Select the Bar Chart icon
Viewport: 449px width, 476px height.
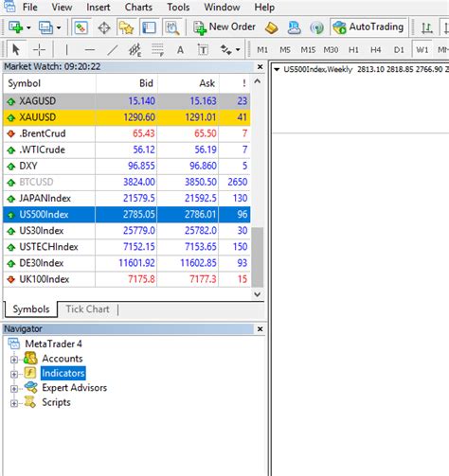pyautogui.click(x=426, y=28)
